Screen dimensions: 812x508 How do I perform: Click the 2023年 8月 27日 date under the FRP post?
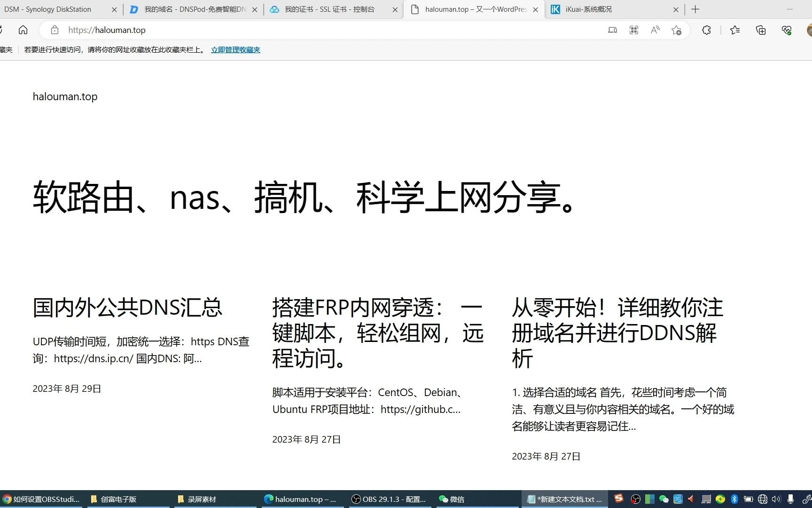coord(306,440)
